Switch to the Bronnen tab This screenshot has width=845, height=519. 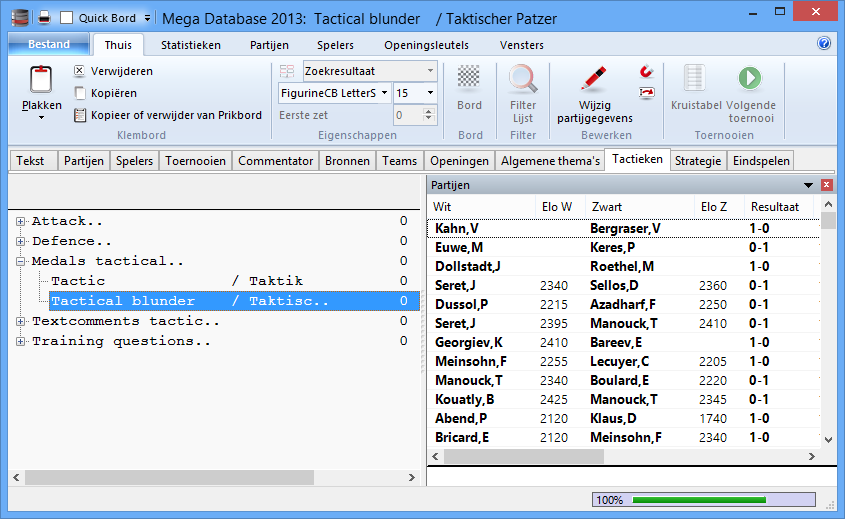pyautogui.click(x=347, y=161)
